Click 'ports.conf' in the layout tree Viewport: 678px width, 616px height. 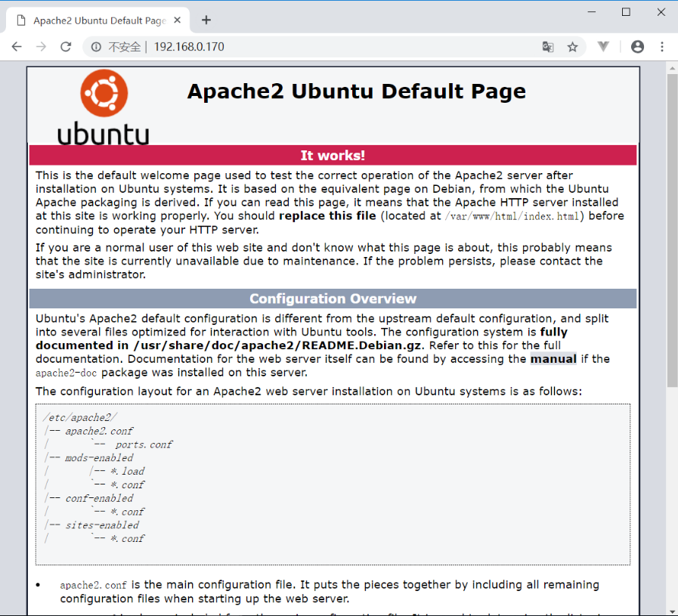[x=144, y=444]
